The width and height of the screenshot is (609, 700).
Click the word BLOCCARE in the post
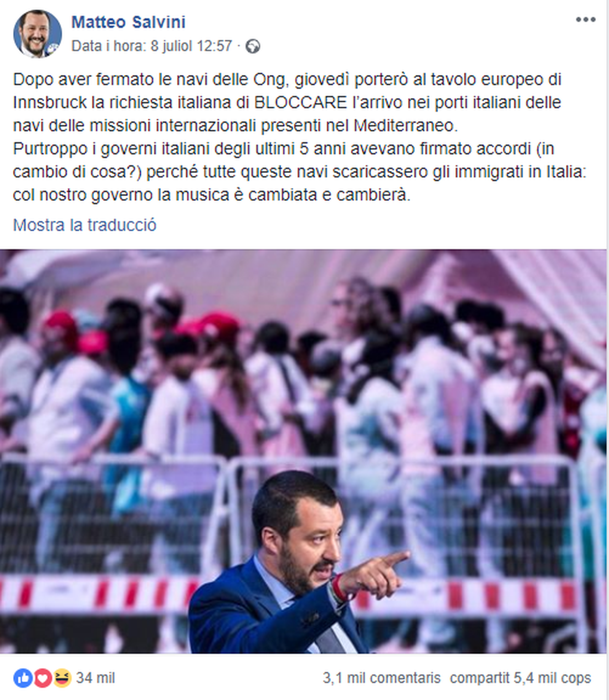click(x=301, y=103)
